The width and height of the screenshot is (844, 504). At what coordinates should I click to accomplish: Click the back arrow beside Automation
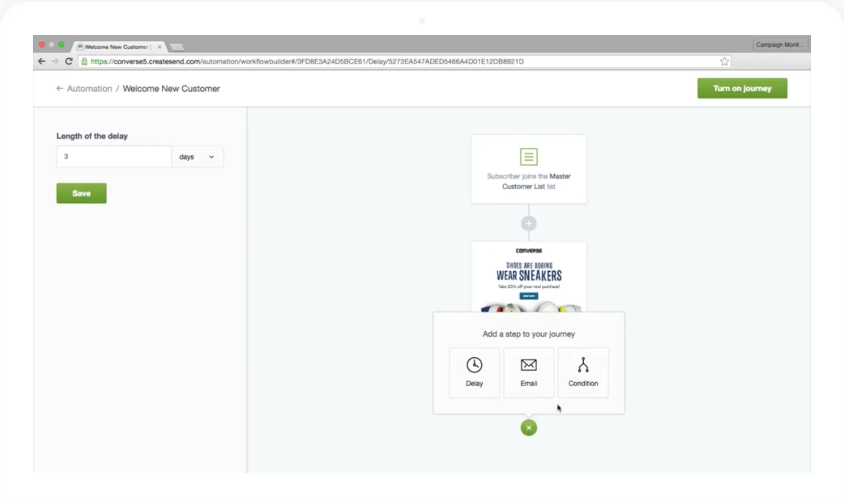60,89
